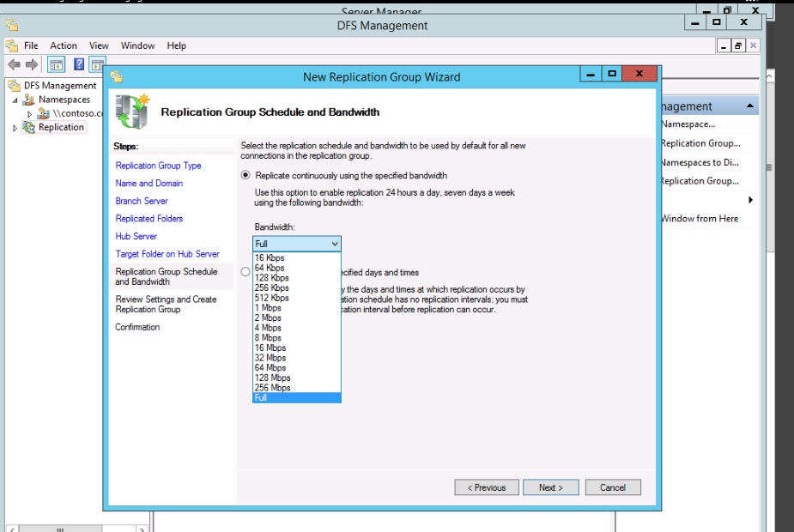
Task: Select Replicate continuously using specified bandwidth
Action: [246, 175]
